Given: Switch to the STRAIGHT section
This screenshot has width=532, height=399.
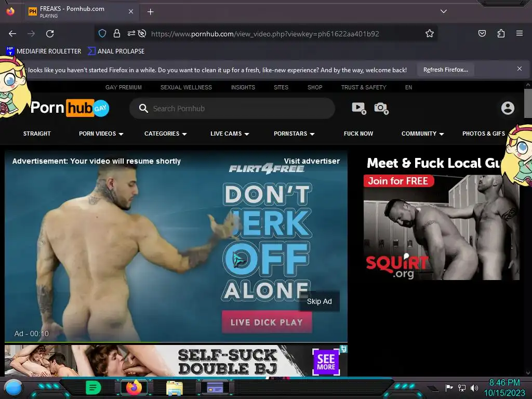Looking at the screenshot, I should (37, 134).
